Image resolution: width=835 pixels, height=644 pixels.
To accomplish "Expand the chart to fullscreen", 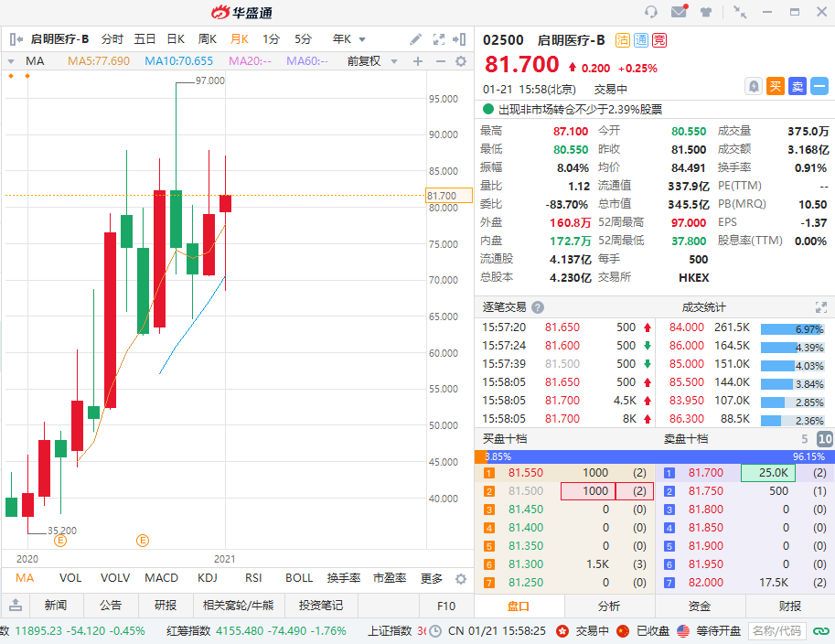I will tap(439, 39).
